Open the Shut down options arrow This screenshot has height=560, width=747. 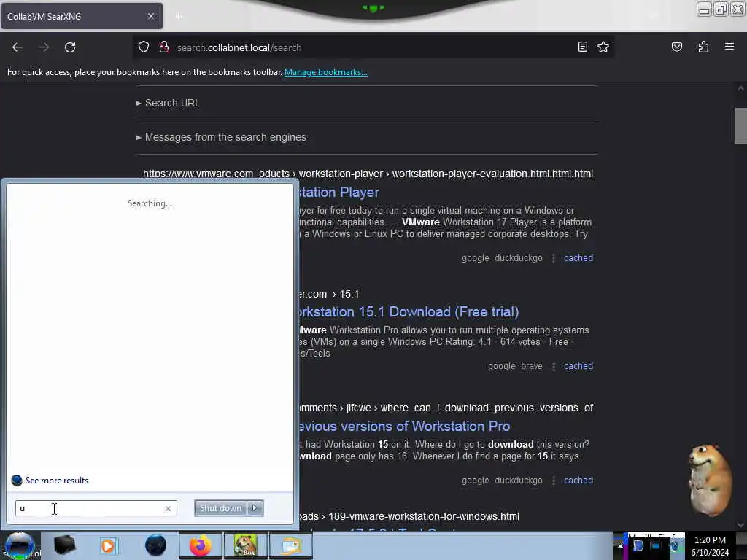pos(255,508)
